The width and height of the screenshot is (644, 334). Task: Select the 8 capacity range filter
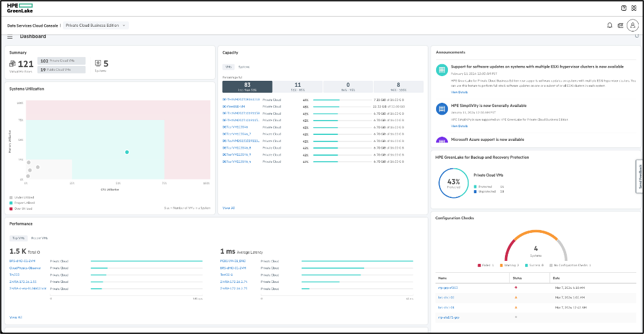click(x=399, y=87)
